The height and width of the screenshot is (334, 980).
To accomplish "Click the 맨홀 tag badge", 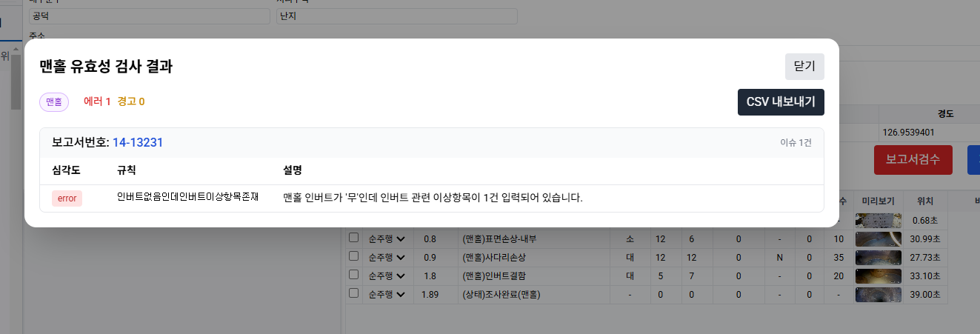I will (54, 102).
